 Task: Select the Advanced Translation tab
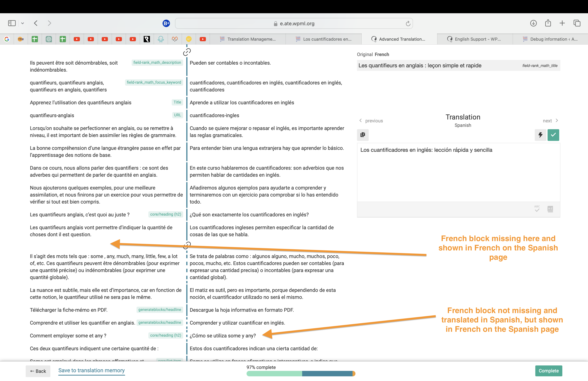click(x=399, y=39)
